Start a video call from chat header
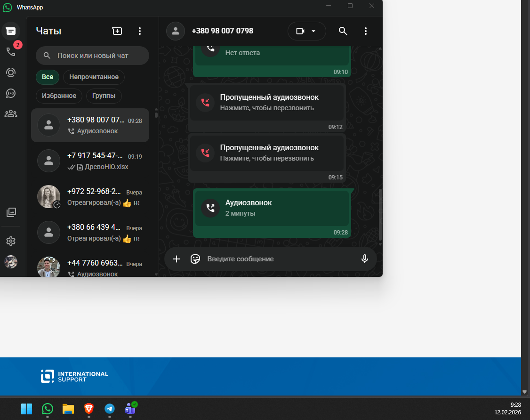 (x=300, y=31)
